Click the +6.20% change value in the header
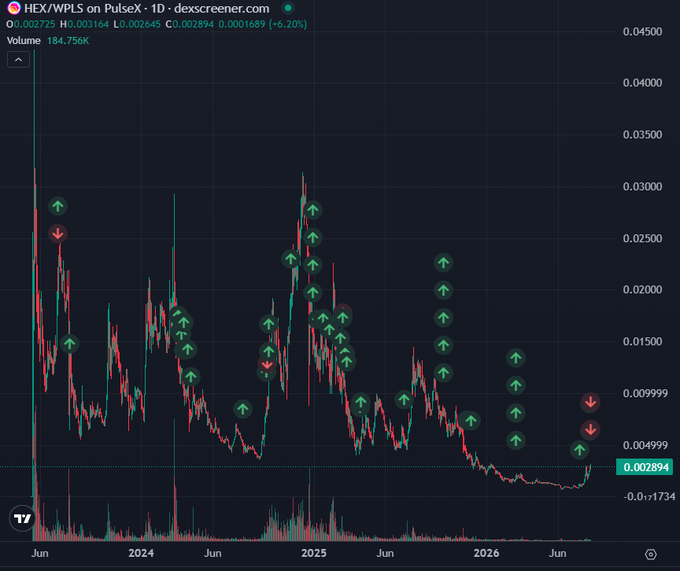 [x=288, y=24]
